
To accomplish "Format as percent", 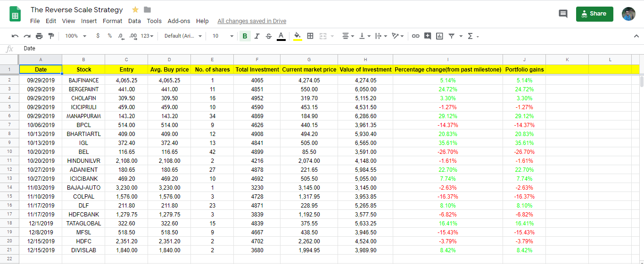I will click(109, 36).
